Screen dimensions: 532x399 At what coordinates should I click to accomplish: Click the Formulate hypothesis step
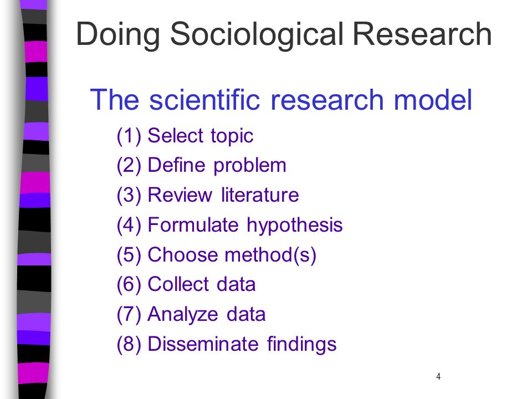tap(229, 226)
